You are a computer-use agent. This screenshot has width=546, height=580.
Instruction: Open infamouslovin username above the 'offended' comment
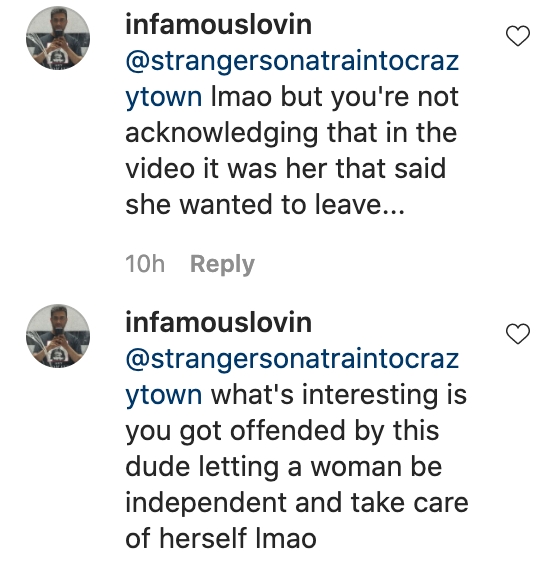pos(219,323)
